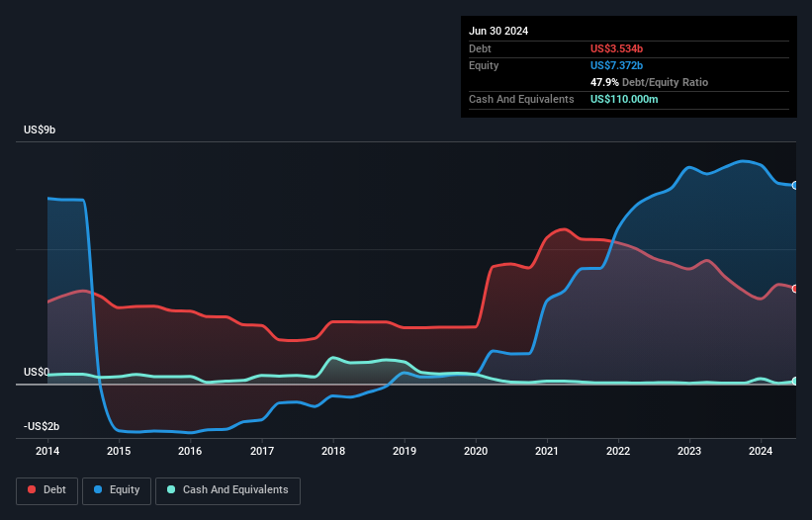The width and height of the screenshot is (812, 520).
Task: Click the Cash And Equivalents tooltip label
Action: pos(521,99)
